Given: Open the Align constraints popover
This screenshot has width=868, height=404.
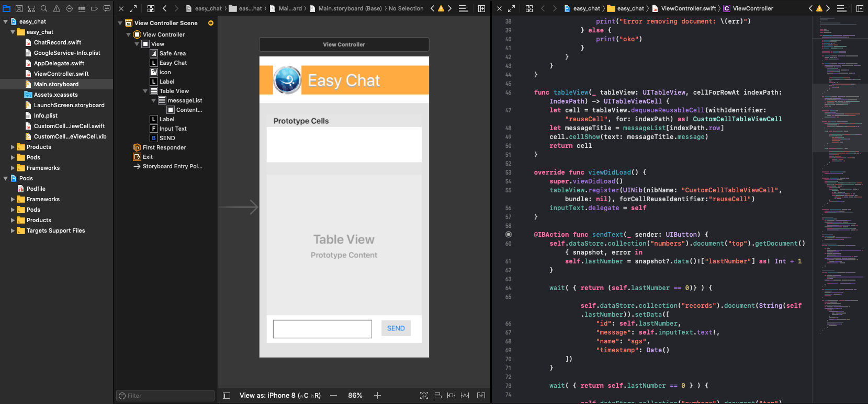Looking at the screenshot, I should [437, 396].
